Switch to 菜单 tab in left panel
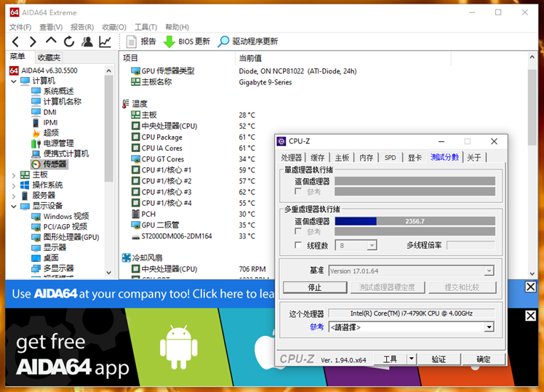 pyautogui.click(x=17, y=57)
